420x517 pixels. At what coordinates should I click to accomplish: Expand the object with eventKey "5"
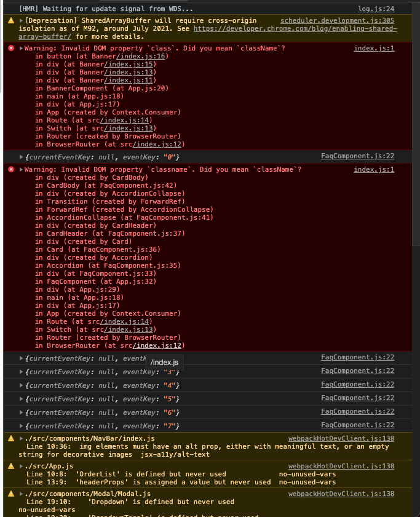point(21,399)
